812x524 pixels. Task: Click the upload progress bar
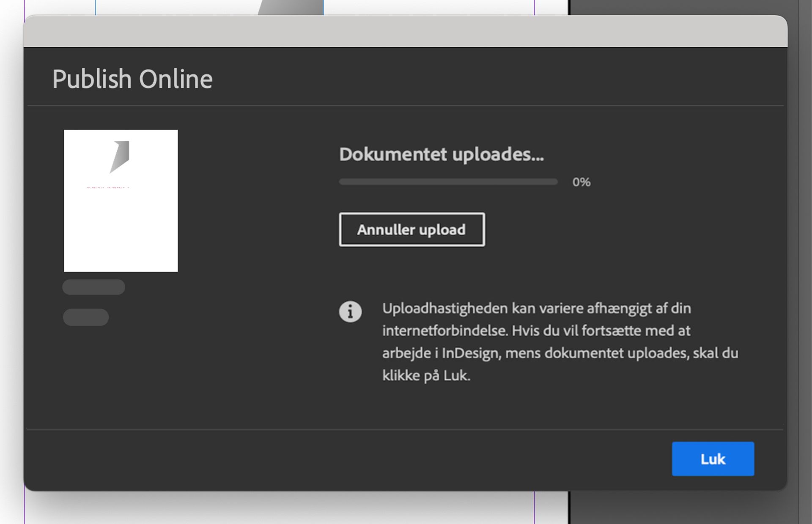point(448,182)
